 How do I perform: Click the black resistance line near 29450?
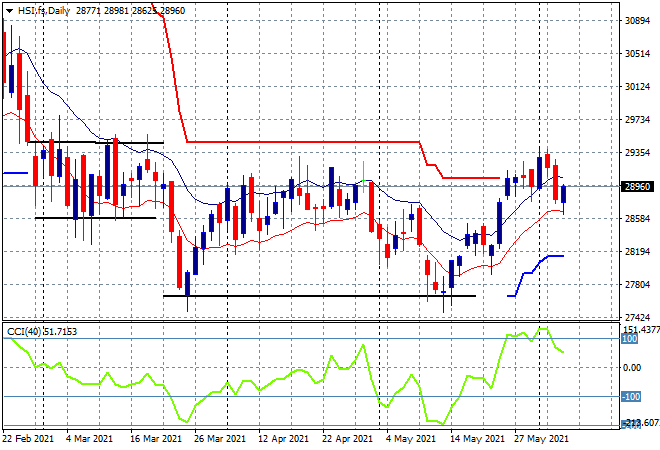96,143
